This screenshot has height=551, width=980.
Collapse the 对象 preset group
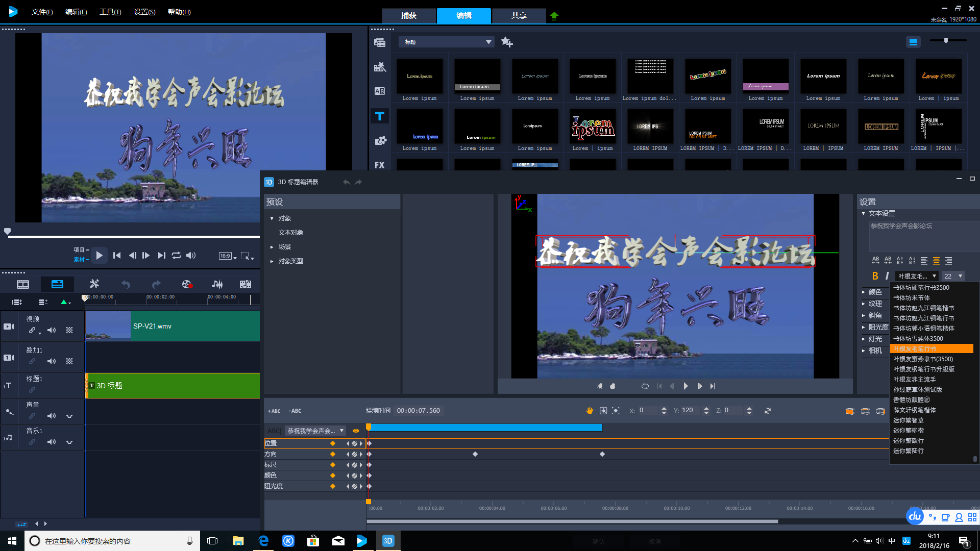click(x=272, y=218)
